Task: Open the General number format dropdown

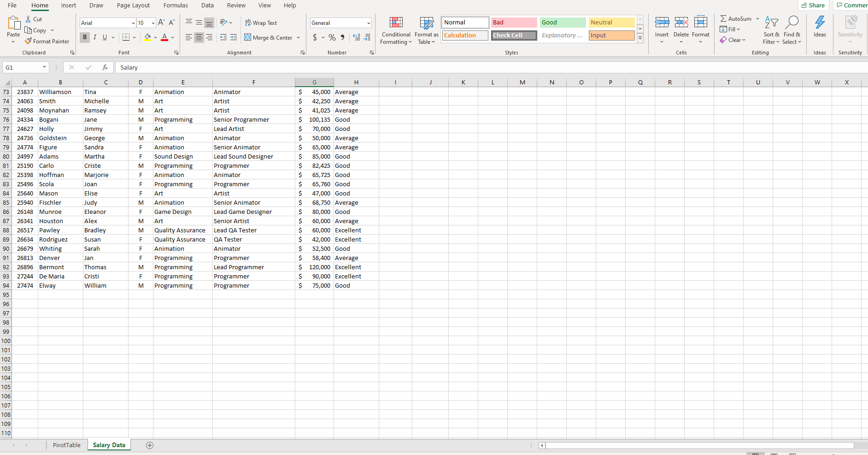Action: coord(369,23)
